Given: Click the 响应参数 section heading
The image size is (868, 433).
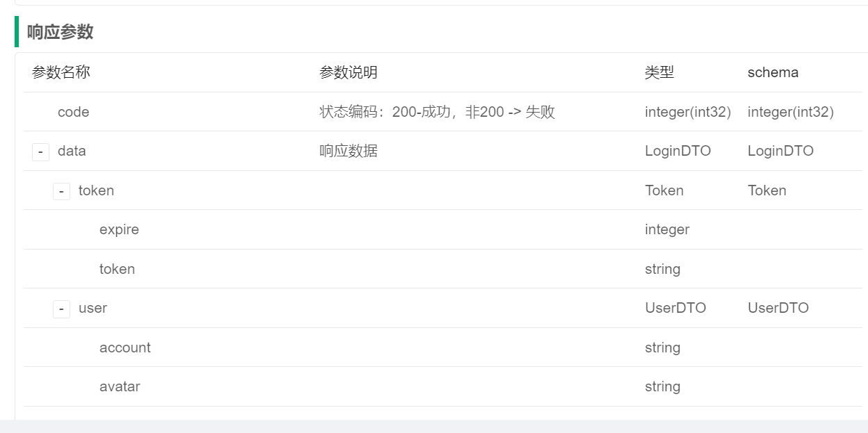Looking at the screenshot, I should (61, 32).
